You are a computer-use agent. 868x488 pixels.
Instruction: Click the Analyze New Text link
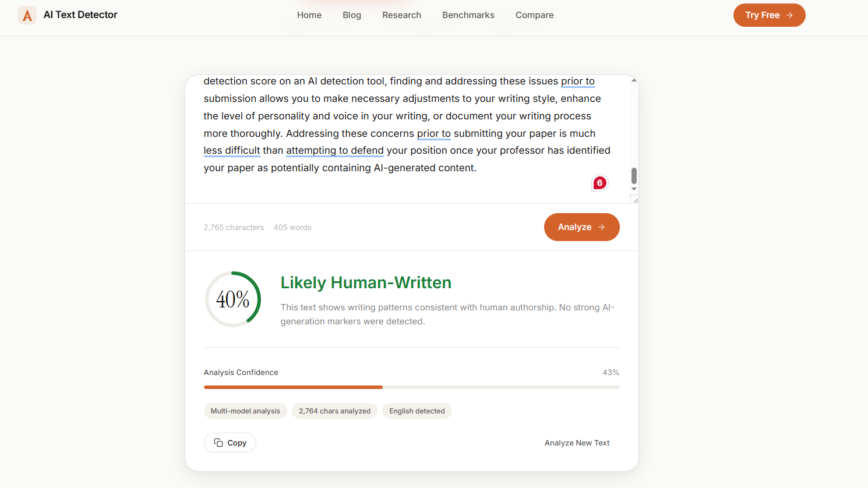(x=577, y=443)
